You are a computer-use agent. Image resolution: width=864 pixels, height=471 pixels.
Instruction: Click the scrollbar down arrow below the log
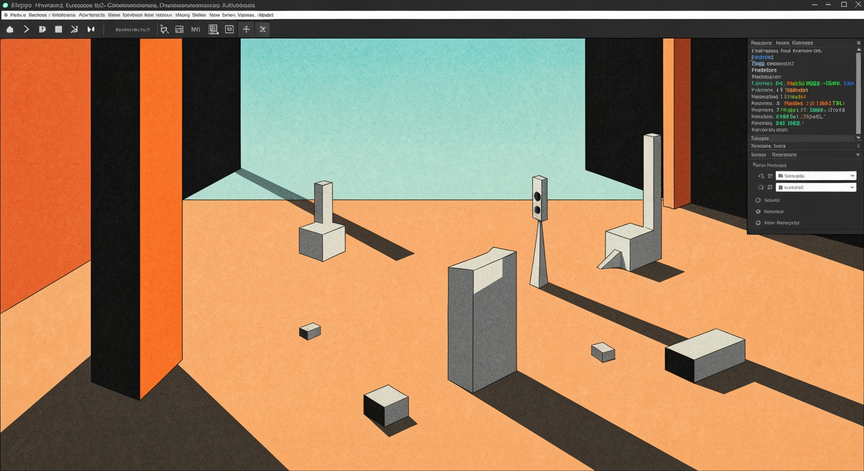(x=858, y=138)
